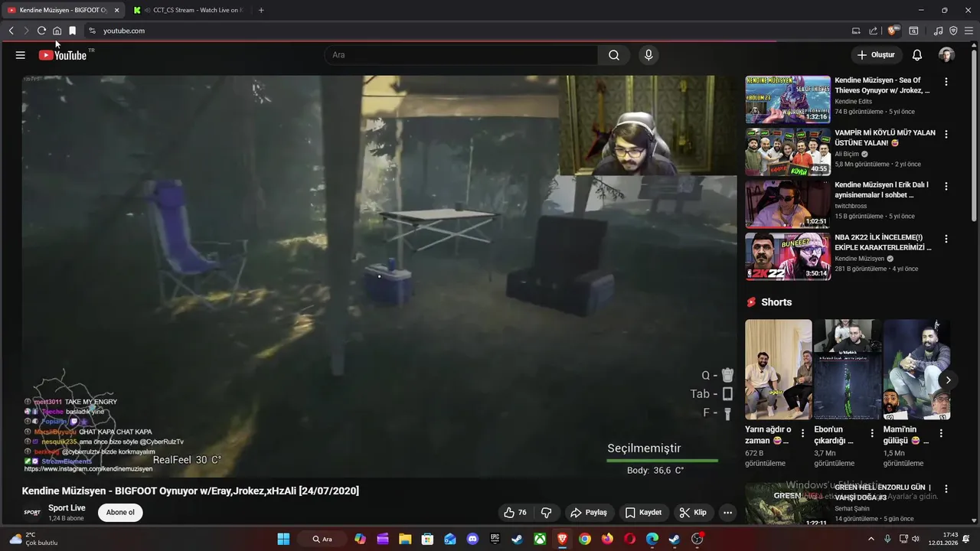Go to the YouTube home logo
This screenshot has width=980, height=551.
click(63, 55)
